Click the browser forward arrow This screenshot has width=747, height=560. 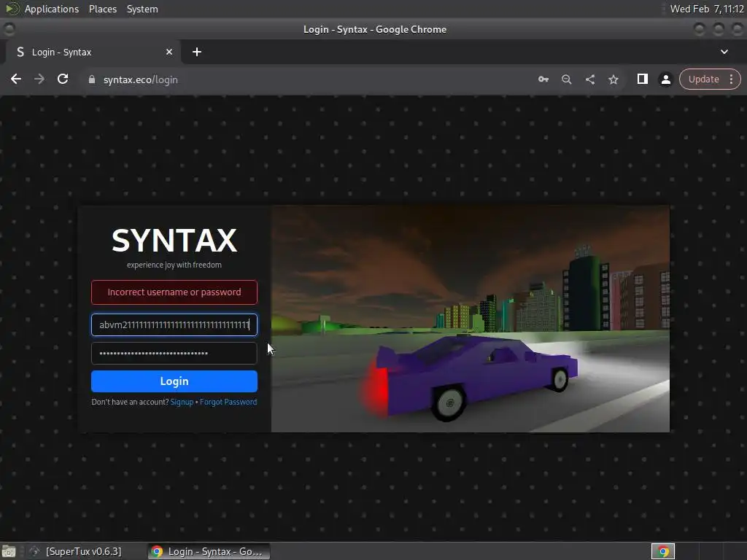pos(39,79)
